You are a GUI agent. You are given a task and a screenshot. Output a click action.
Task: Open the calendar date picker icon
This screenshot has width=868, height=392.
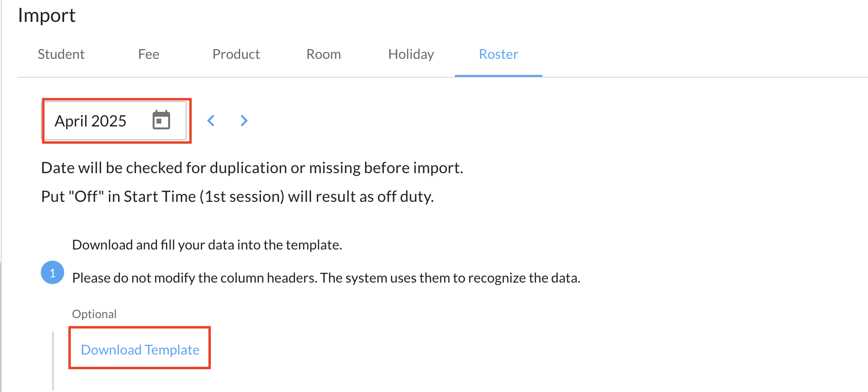click(x=161, y=120)
